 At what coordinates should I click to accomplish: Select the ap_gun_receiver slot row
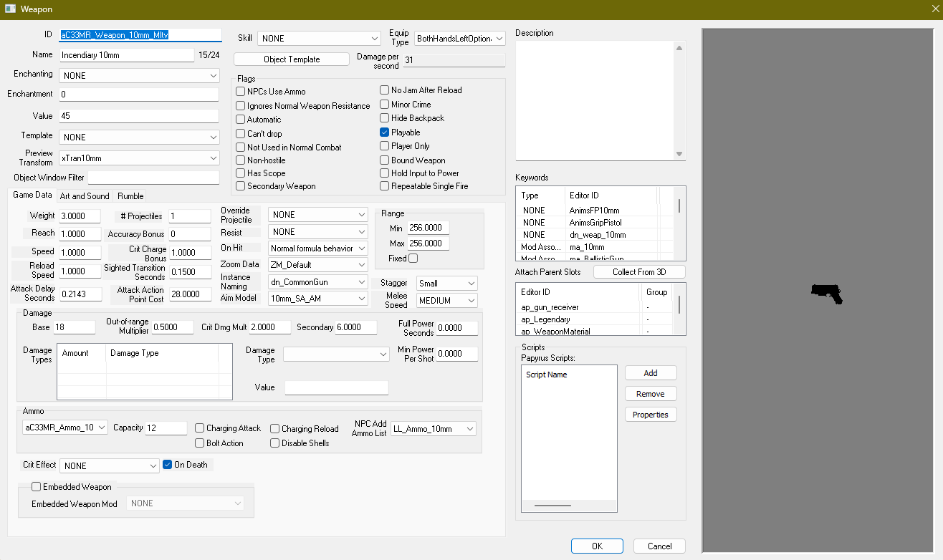click(596, 307)
